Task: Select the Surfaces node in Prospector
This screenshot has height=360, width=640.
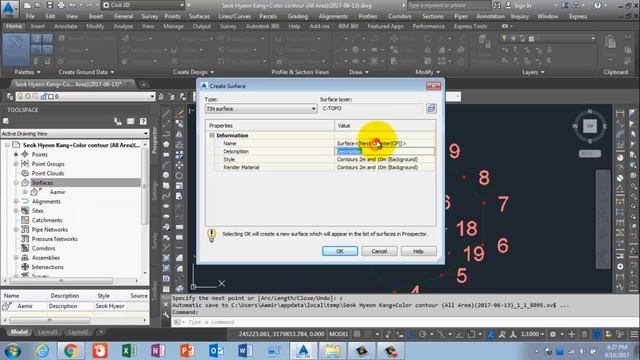Action: [42, 182]
